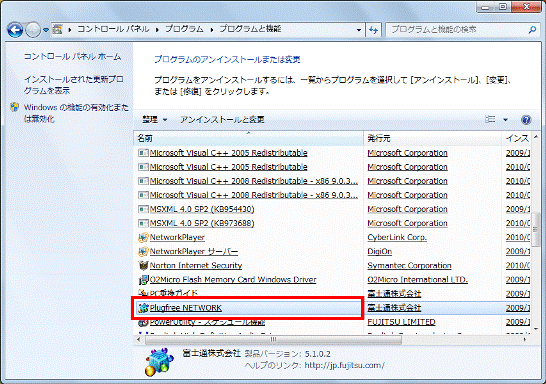Click Symantec Corporation publisher cell
The image size is (546, 384).
coord(409,265)
